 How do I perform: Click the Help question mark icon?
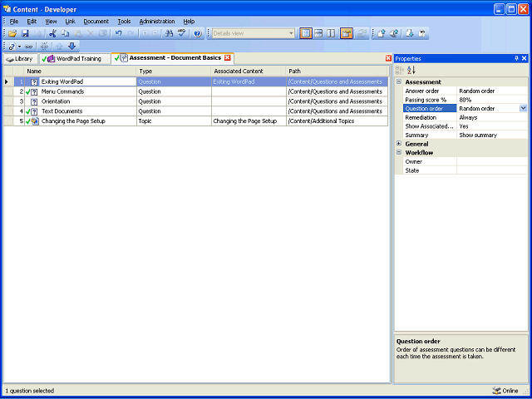pos(198,33)
